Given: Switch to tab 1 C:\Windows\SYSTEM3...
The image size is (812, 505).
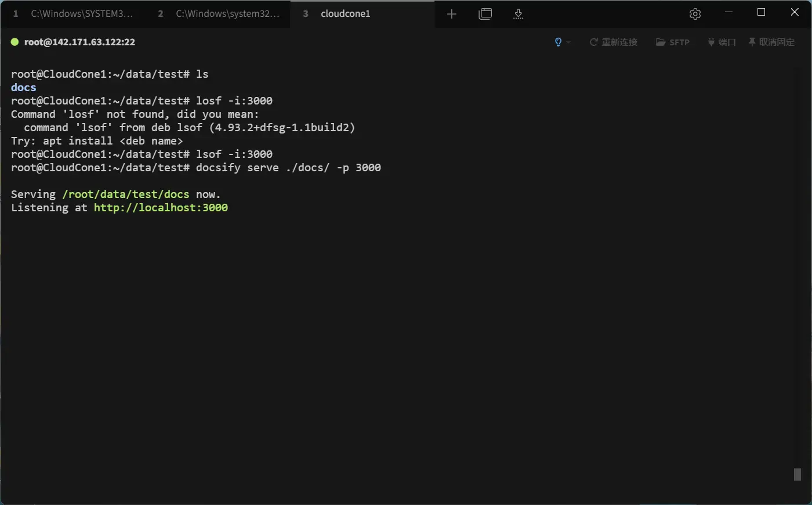Looking at the screenshot, I should tap(72, 13).
